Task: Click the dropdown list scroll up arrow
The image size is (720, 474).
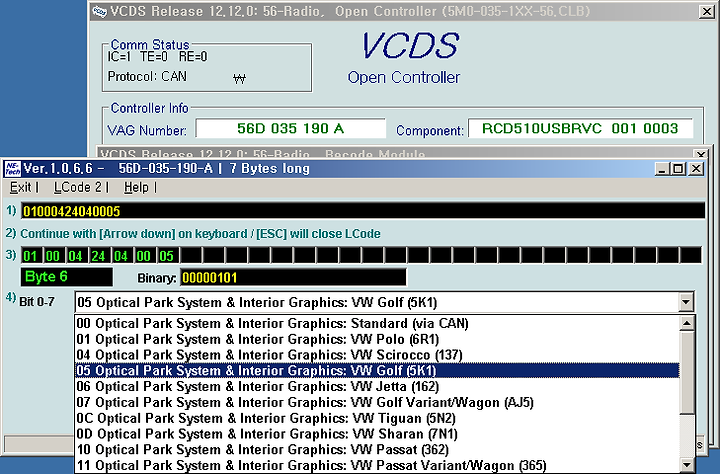Action: pyautogui.click(x=687, y=323)
